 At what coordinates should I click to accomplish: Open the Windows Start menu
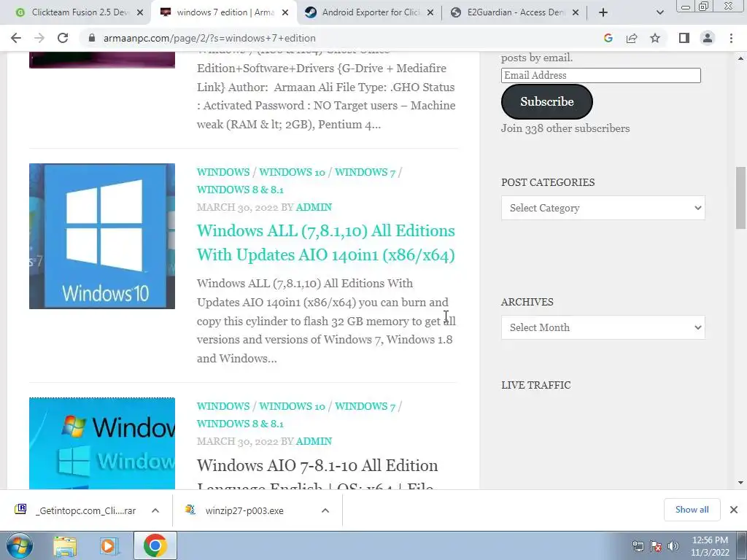(19, 545)
